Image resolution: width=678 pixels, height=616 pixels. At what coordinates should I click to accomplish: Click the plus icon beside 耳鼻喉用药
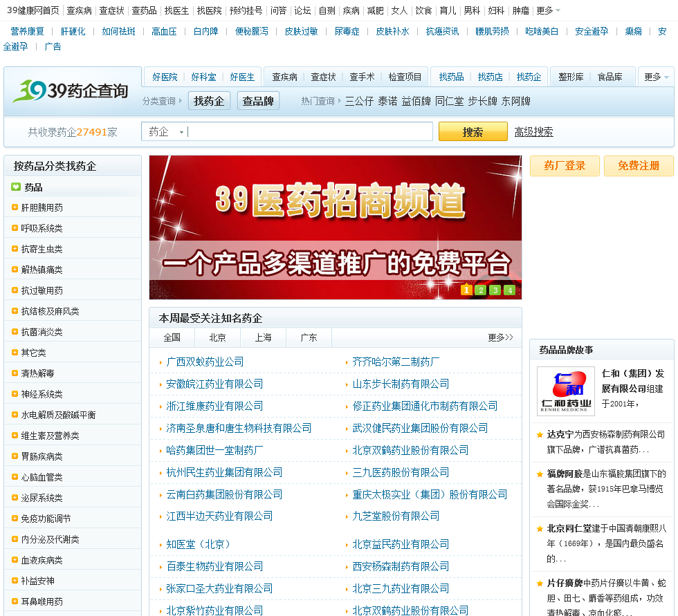[x=15, y=601]
